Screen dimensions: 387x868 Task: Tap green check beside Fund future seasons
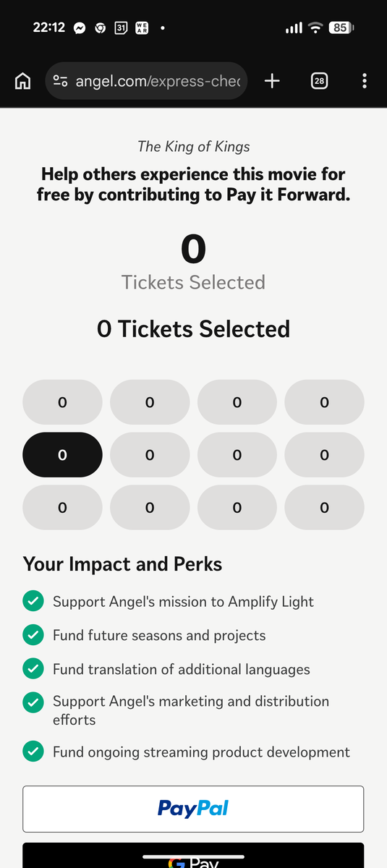pos(33,635)
